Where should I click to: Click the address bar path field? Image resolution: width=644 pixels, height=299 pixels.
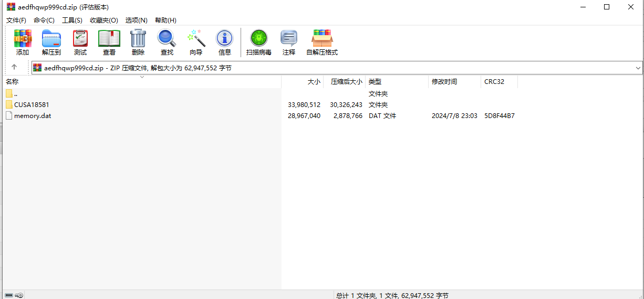[x=337, y=68]
